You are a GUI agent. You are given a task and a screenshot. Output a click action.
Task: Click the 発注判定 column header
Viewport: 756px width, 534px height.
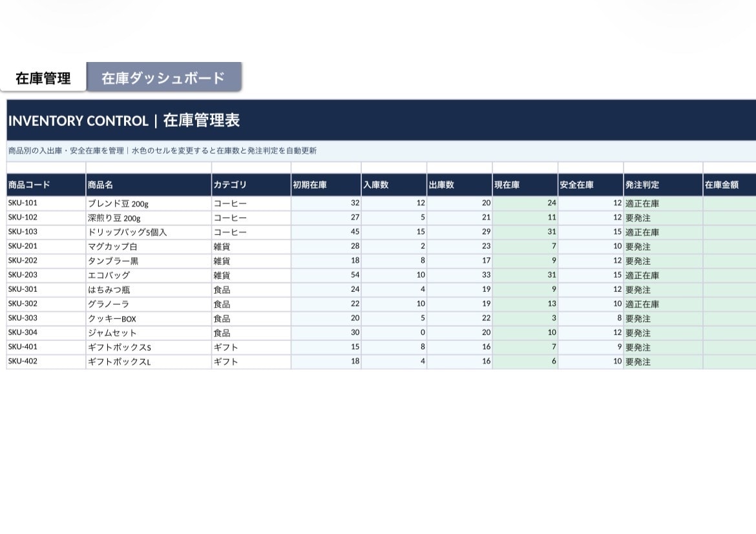(x=663, y=185)
